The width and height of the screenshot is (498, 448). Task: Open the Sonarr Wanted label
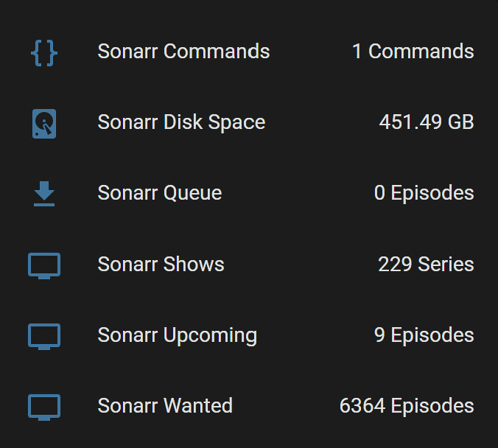click(x=165, y=406)
